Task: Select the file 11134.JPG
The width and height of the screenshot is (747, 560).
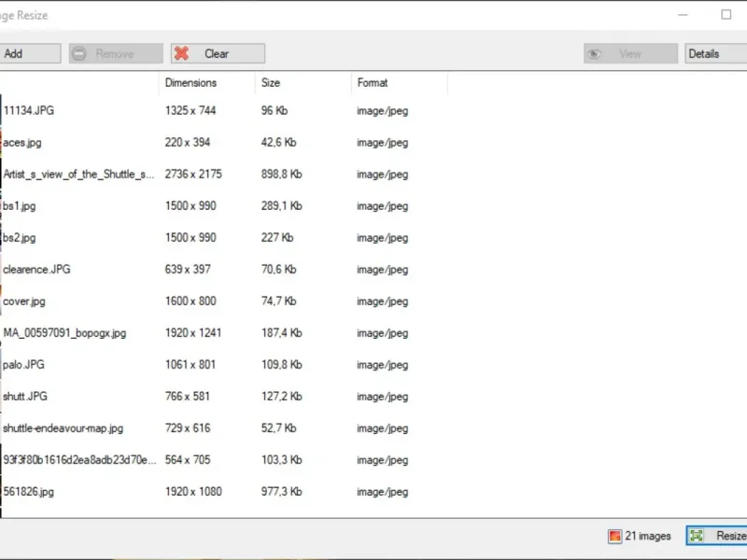Action: [x=29, y=110]
